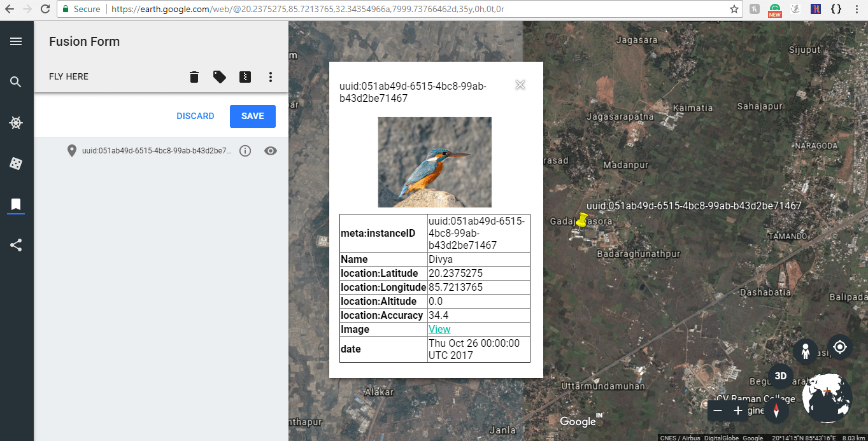Click the tag icon in Fusion Form toolbar
The width and height of the screenshot is (868, 441).
pyautogui.click(x=220, y=77)
